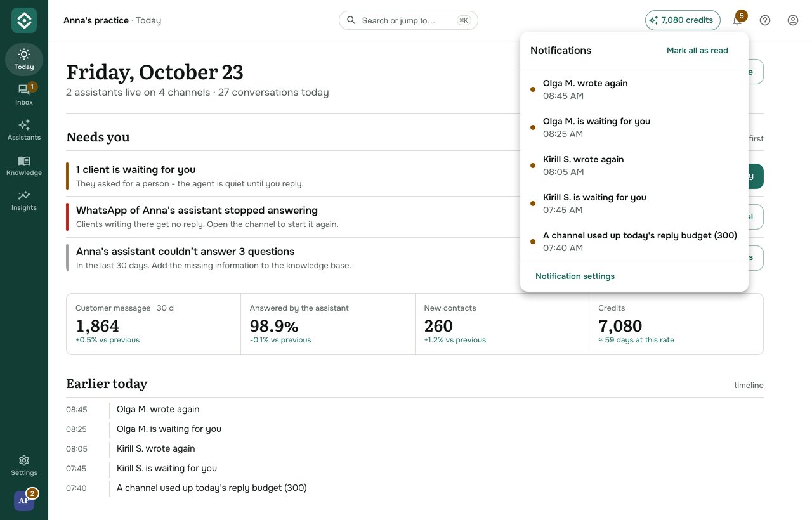
Task: Open the Inbox chat icon
Action: (24, 90)
